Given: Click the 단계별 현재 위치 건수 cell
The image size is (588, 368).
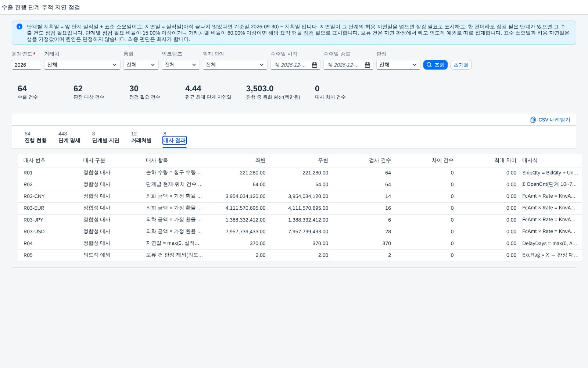Looking at the screenshot, I should [174, 184].
